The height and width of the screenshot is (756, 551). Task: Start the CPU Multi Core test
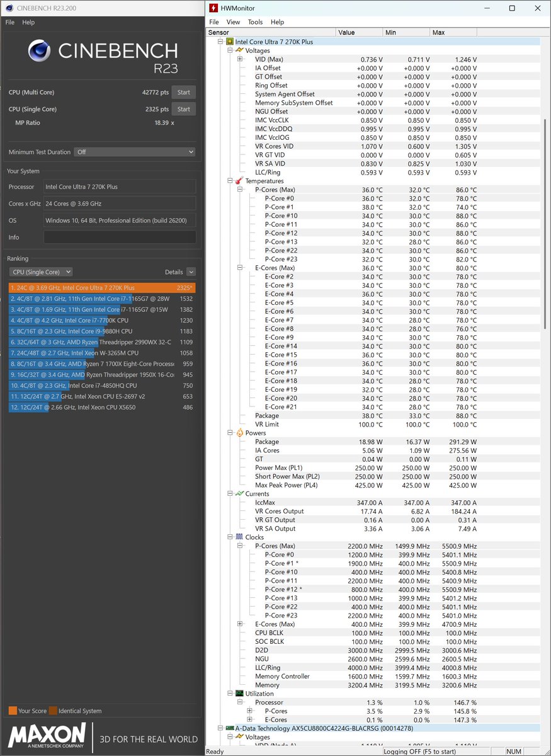pyautogui.click(x=183, y=92)
